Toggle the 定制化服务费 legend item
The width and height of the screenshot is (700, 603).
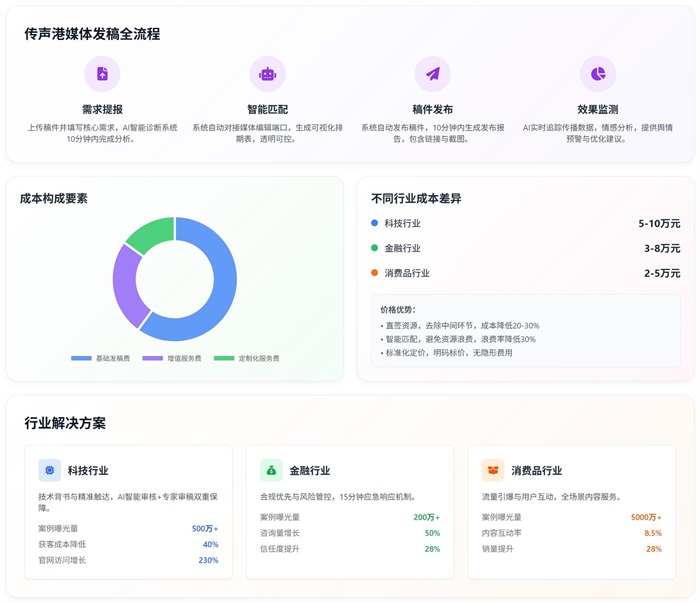click(x=246, y=358)
